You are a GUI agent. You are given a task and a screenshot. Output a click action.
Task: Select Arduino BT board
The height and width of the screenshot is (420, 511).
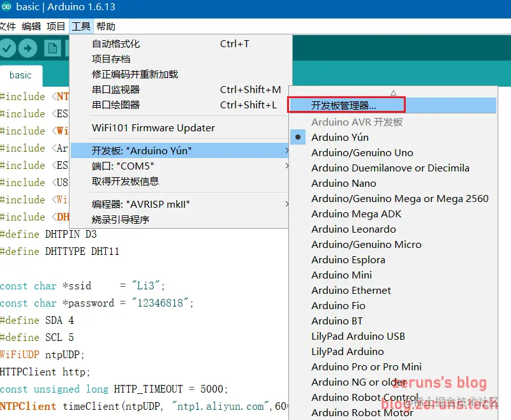tap(393, 321)
